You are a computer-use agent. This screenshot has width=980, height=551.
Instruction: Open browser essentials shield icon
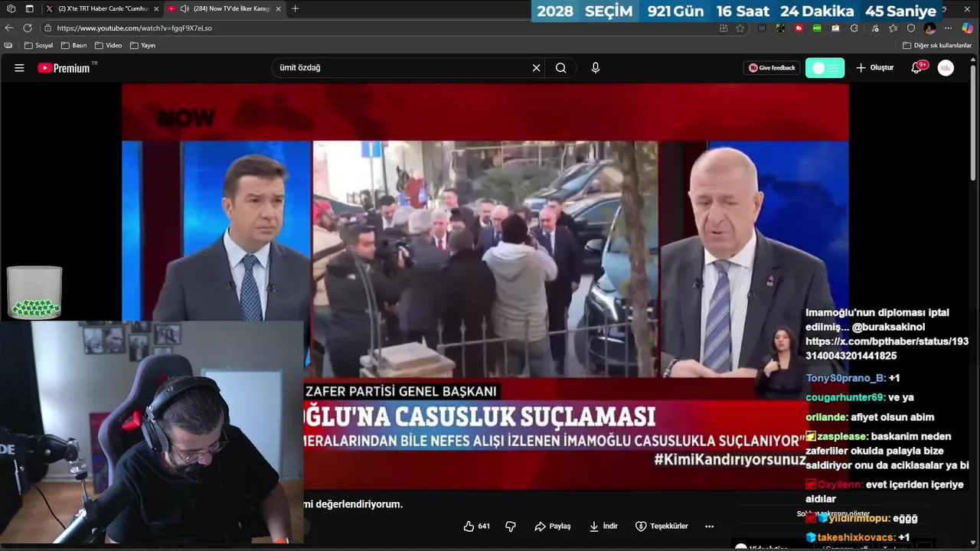pyautogui.click(x=911, y=28)
